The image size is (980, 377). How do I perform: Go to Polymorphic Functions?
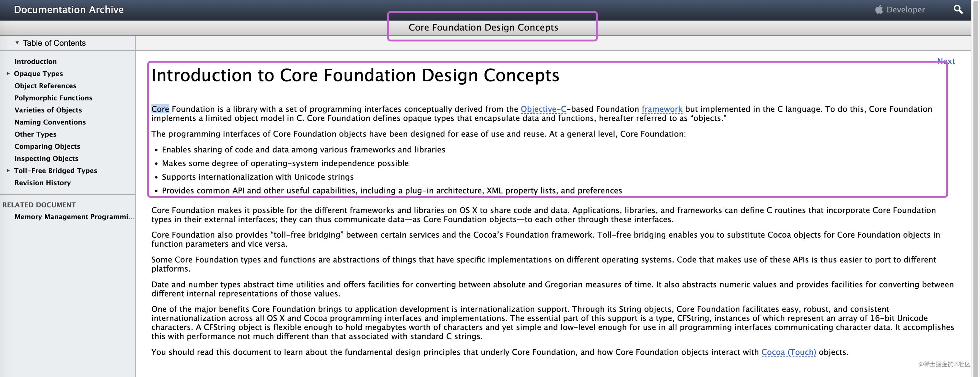pyautogui.click(x=53, y=98)
